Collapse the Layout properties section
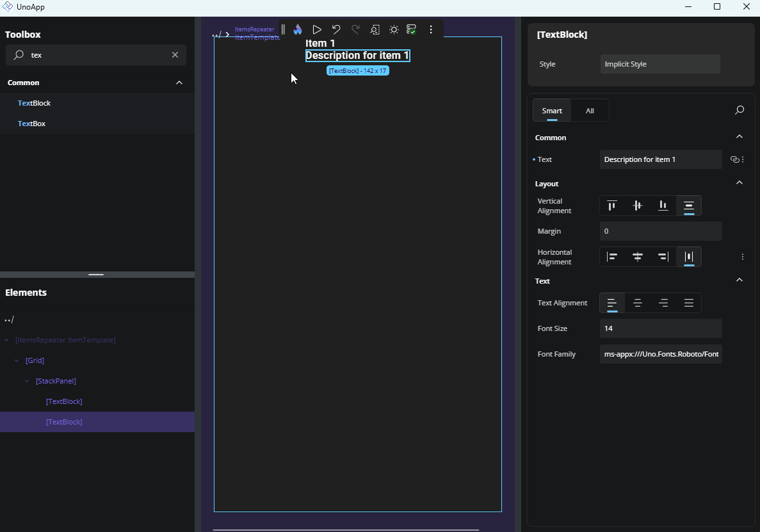This screenshot has width=760, height=532. 739,182
